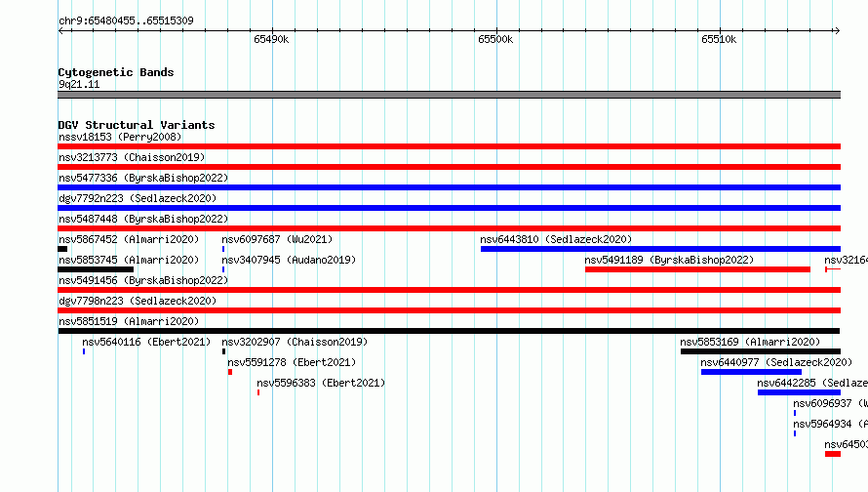Select nsv6097687 (Wu2021) label

[277, 239]
